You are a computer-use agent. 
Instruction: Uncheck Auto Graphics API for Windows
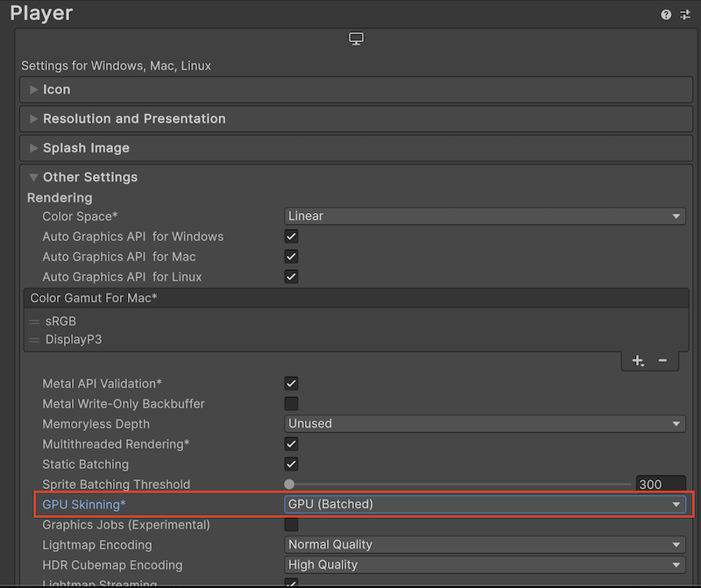tap(292, 237)
